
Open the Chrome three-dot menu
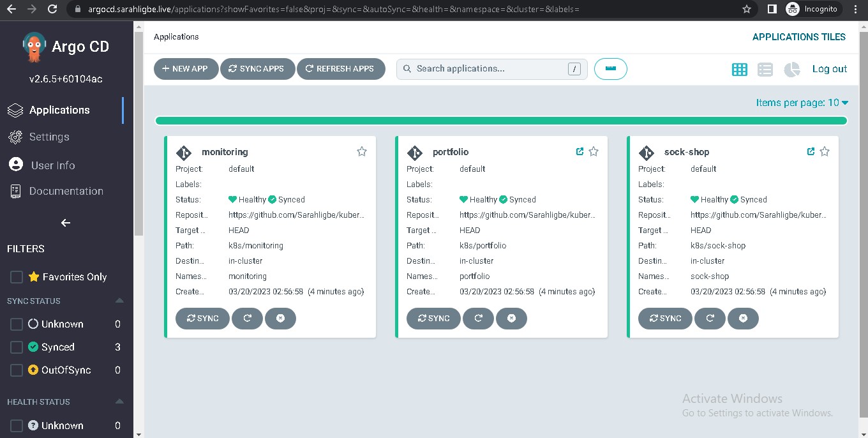pos(856,10)
